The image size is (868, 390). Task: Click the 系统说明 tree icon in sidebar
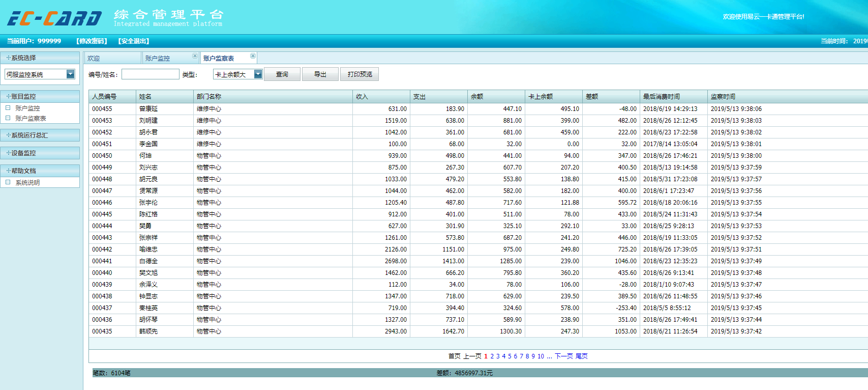pos(8,182)
